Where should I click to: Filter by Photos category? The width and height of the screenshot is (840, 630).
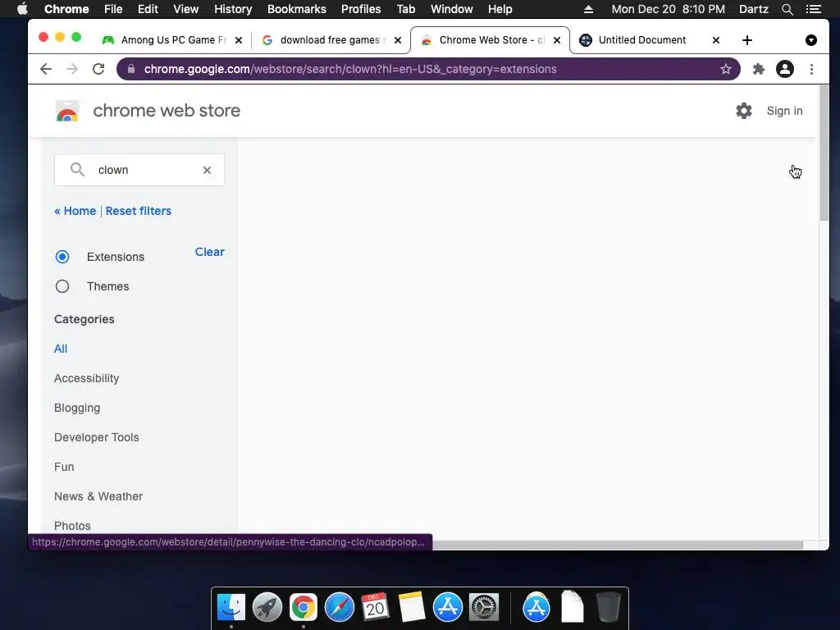click(72, 526)
